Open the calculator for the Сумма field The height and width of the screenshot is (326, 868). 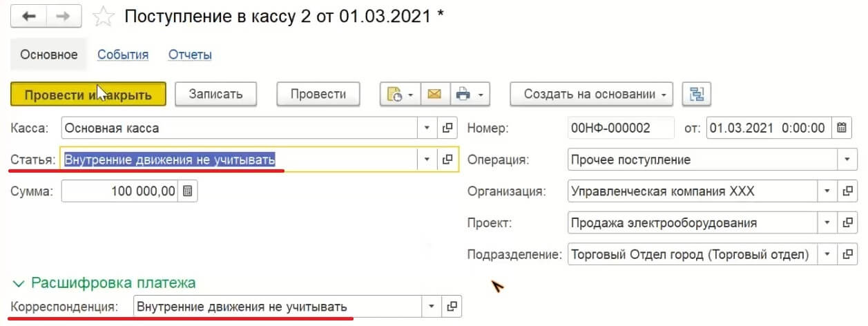pyautogui.click(x=188, y=191)
